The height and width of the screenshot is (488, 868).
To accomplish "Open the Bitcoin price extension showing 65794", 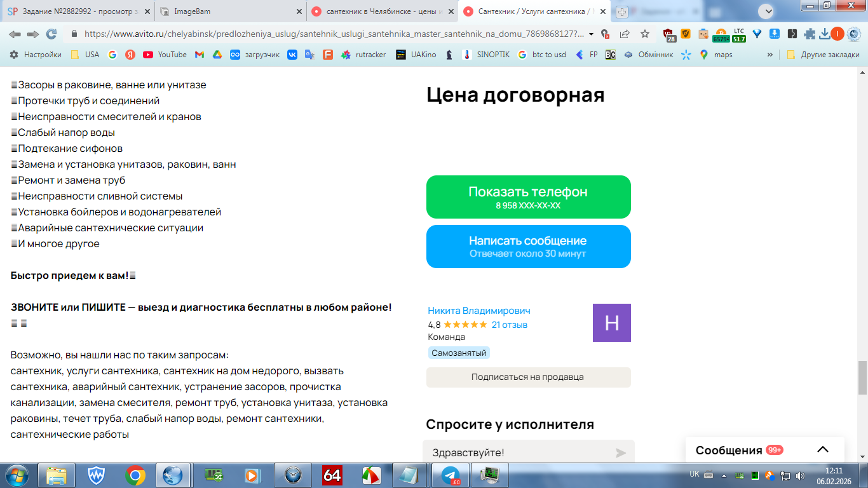I will pyautogui.click(x=721, y=35).
